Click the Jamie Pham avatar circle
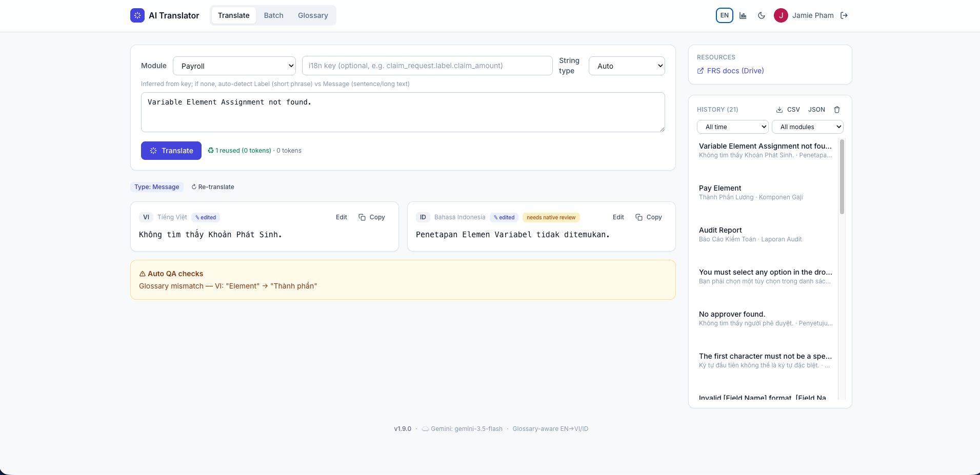The image size is (980, 475). click(781, 15)
